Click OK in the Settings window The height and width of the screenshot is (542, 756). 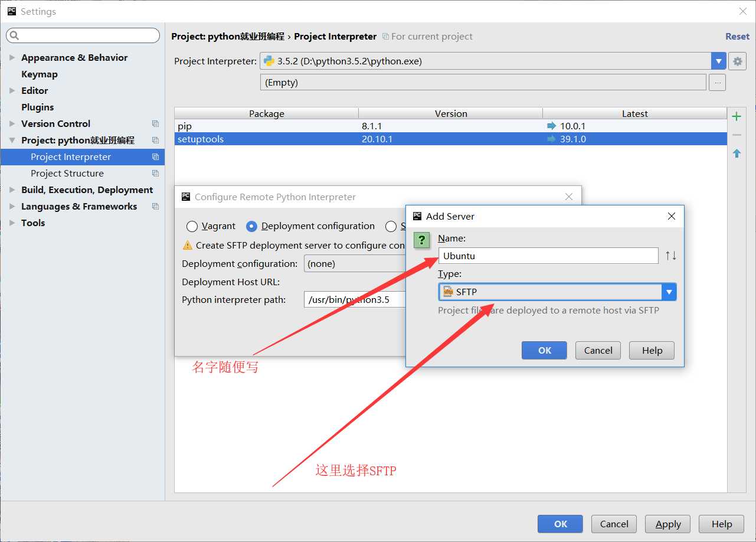(x=560, y=524)
